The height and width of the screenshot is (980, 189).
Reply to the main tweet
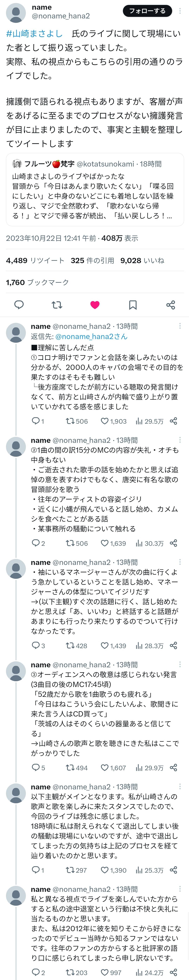click(19, 304)
